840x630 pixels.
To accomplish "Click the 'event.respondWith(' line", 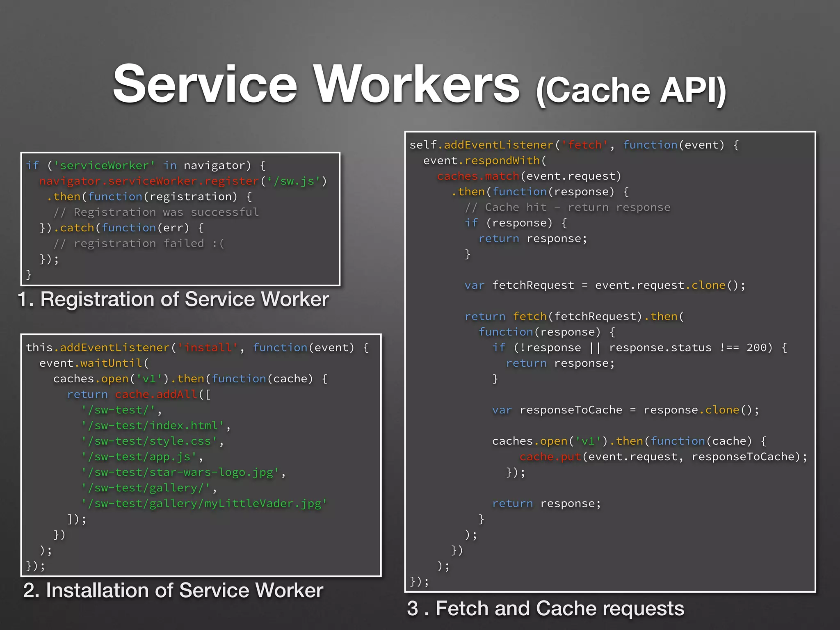I will (x=485, y=160).
